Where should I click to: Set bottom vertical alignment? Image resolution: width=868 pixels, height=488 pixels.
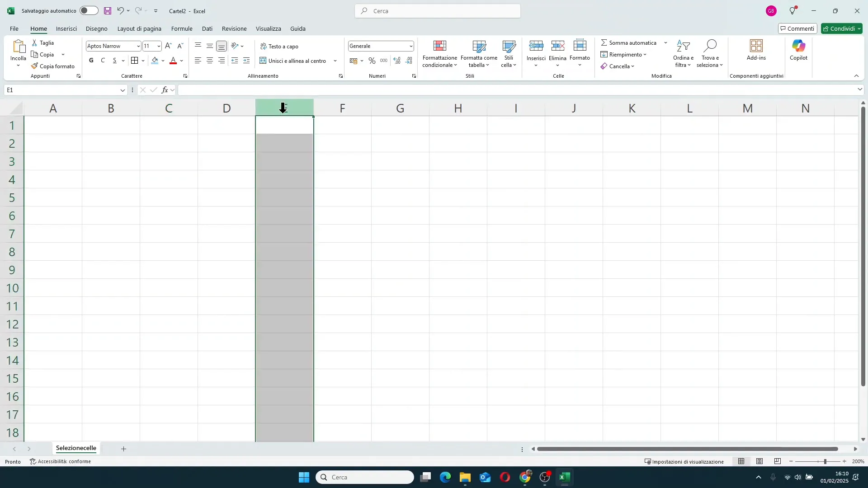[x=222, y=46]
